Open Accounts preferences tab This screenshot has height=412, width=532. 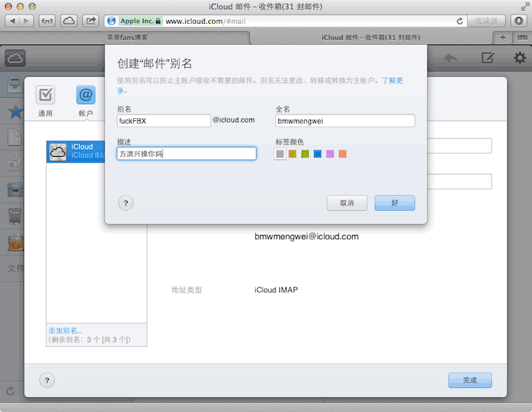tap(85, 101)
